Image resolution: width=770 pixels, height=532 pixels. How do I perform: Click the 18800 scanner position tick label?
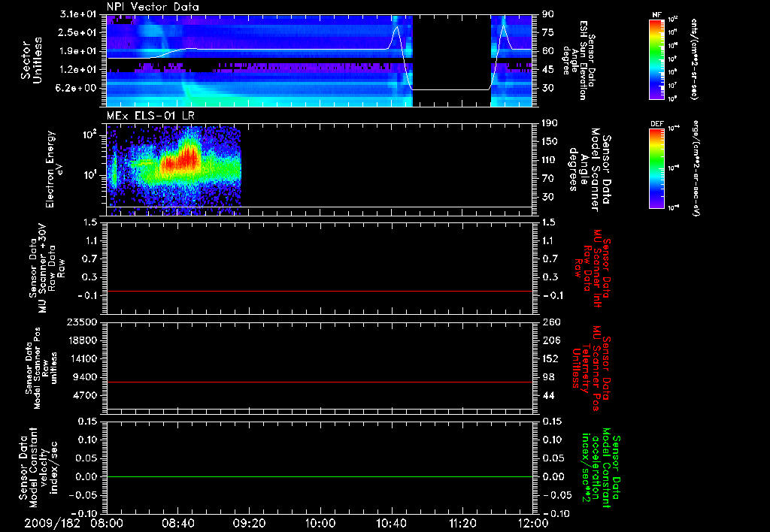click(82, 340)
